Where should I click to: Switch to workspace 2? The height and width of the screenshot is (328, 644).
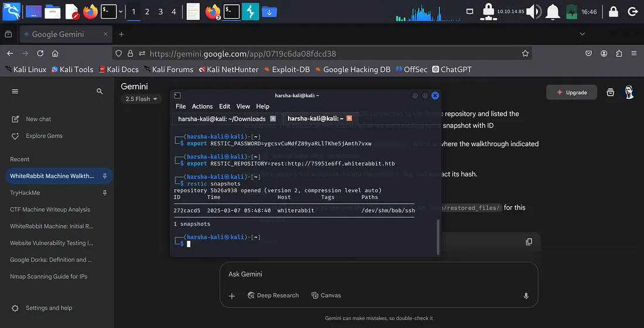(147, 12)
